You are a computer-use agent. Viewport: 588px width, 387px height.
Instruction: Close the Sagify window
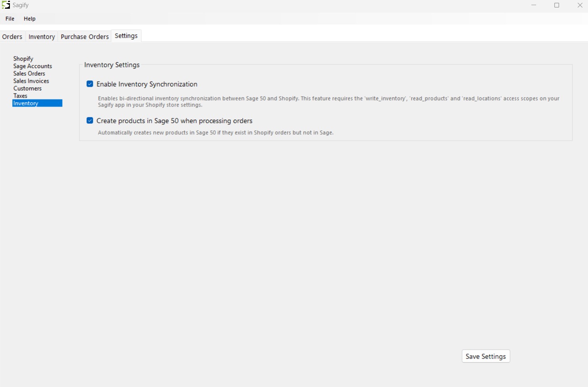pyautogui.click(x=580, y=5)
